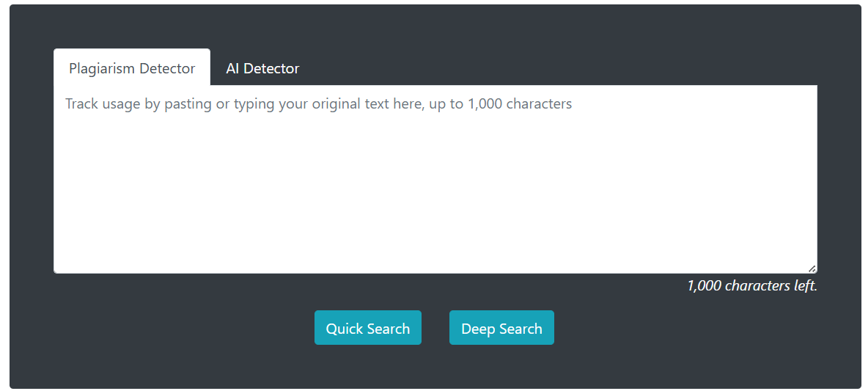Click the white plagiarism text field
This screenshot has width=868, height=391.
[x=435, y=179]
